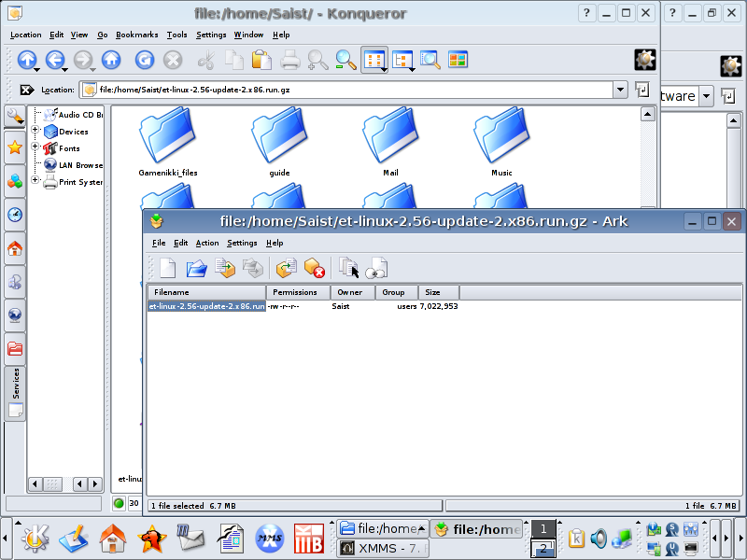The height and width of the screenshot is (560, 747).
Task: Click the Extract icon in Ark toolbar
Action: (x=286, y=269)
